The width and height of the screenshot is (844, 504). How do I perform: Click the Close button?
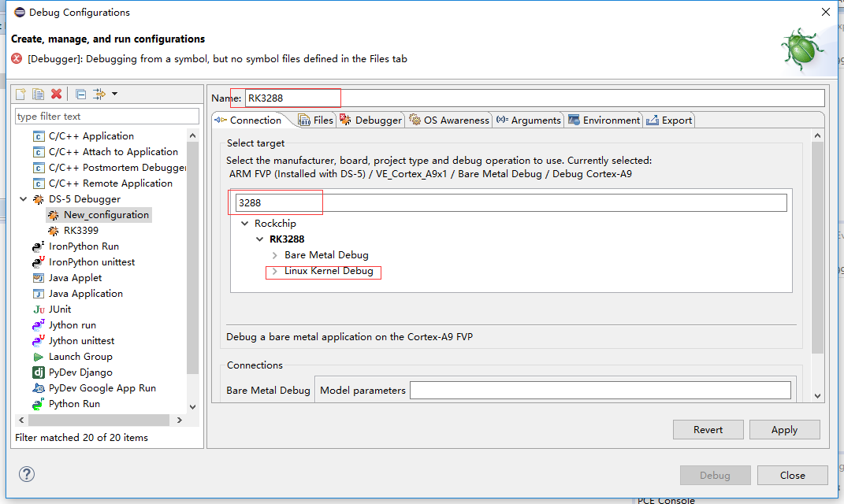[792, 475]
